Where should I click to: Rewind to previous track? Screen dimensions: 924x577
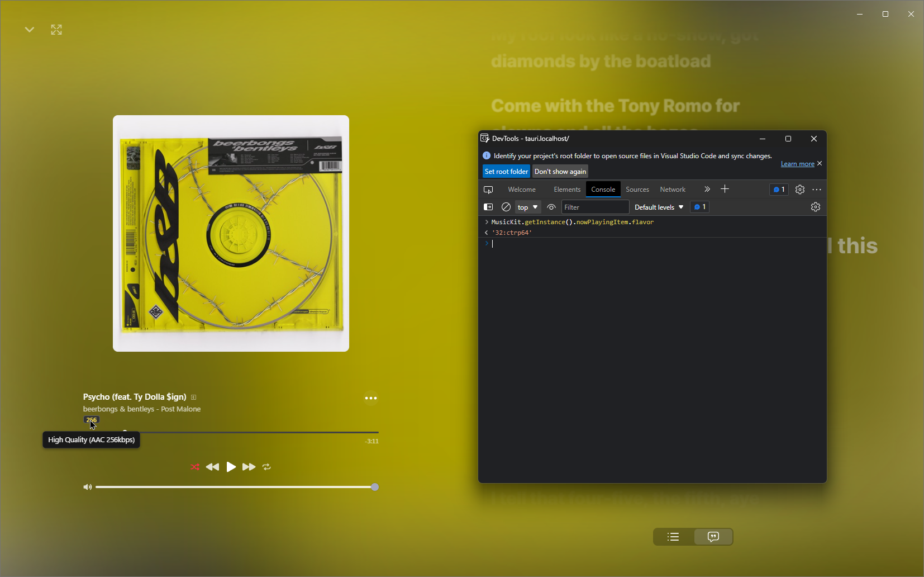click(x=213, y=467)
